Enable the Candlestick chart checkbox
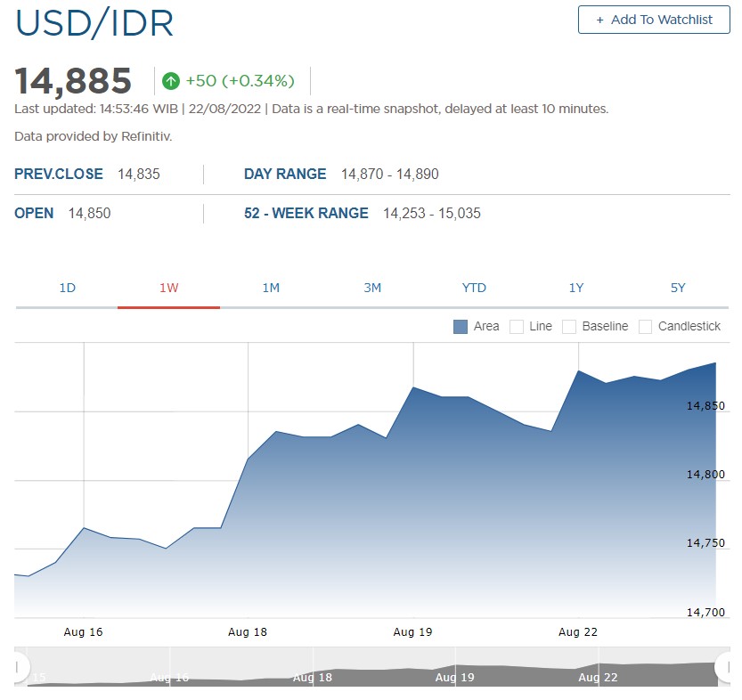This screenshot has height=700, width=742. (x=646, y=327)
